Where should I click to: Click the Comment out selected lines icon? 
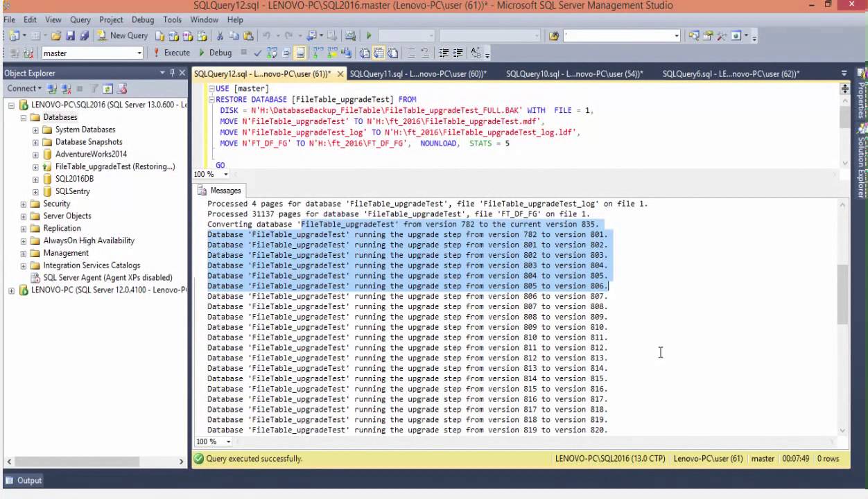411,53
